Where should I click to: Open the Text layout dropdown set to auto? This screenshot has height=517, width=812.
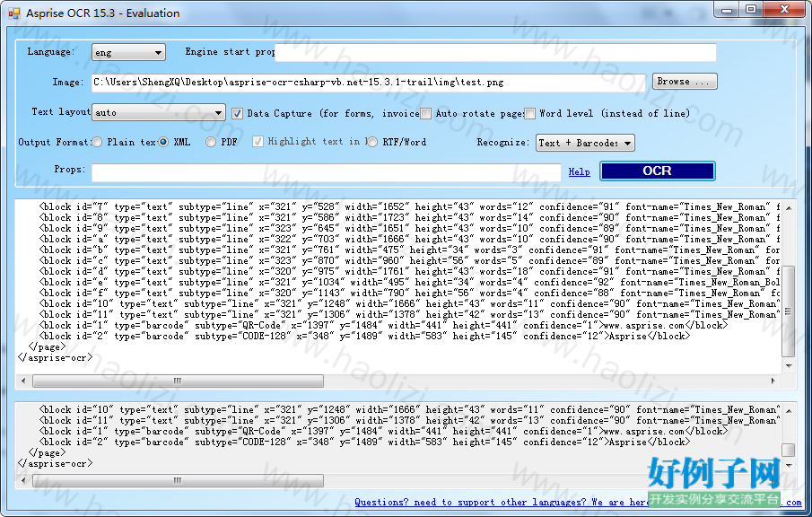(158, 112)
